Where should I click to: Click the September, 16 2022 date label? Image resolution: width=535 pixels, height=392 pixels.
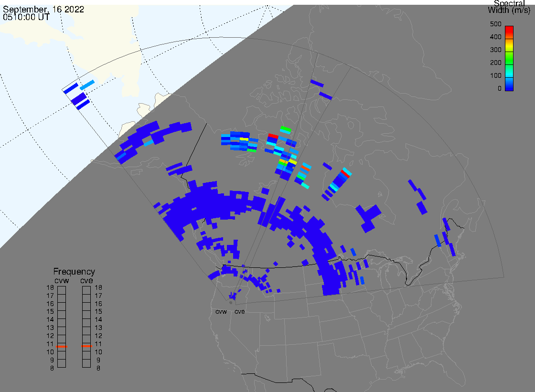(x=43, y=9)
